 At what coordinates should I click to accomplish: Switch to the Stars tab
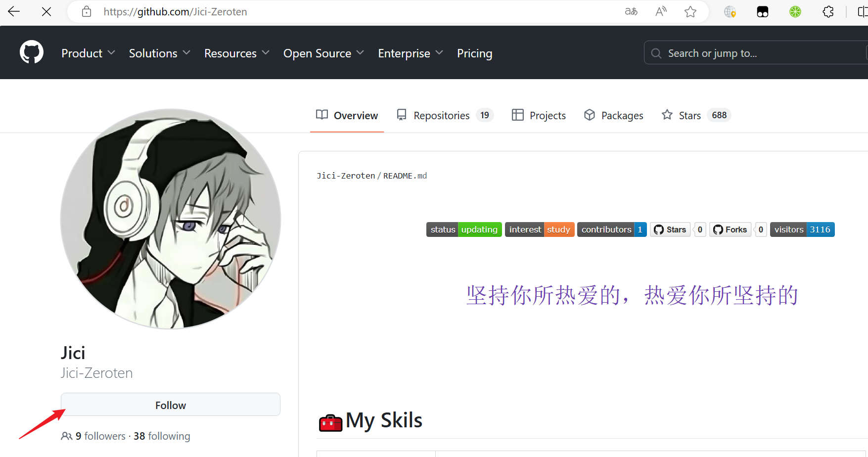point(696,115)
